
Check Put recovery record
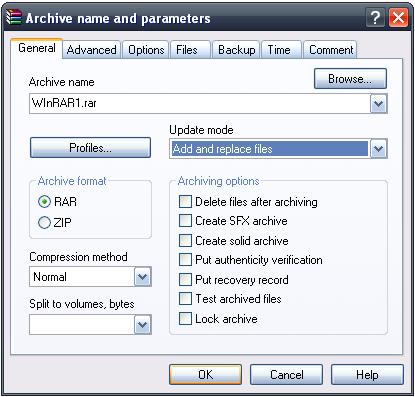(185, 280)
